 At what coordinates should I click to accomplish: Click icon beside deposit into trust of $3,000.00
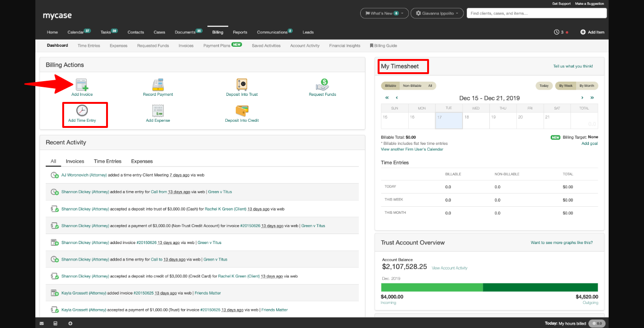coord(55,209)
